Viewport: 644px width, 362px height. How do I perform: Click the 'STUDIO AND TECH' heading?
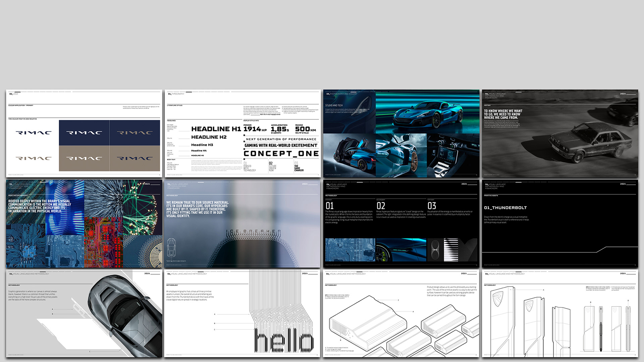click(x=334, y=105)
